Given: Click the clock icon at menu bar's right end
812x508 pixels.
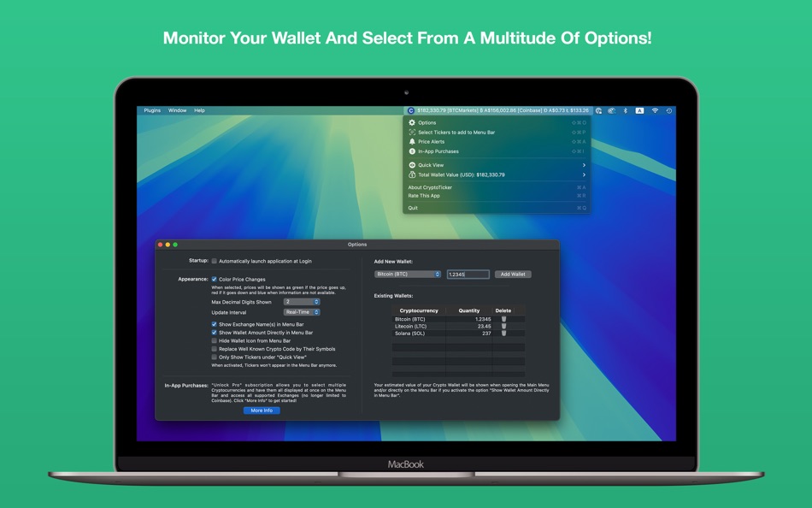Looking at the screenshot, I should (x=669, y=110).
